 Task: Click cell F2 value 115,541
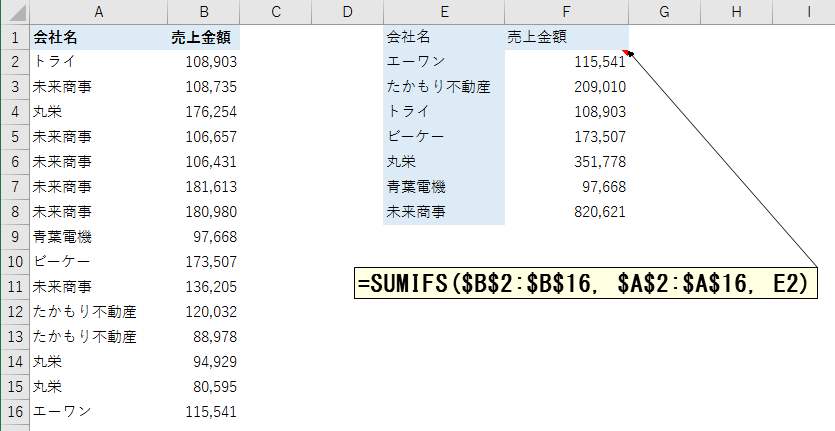[566, 62]
